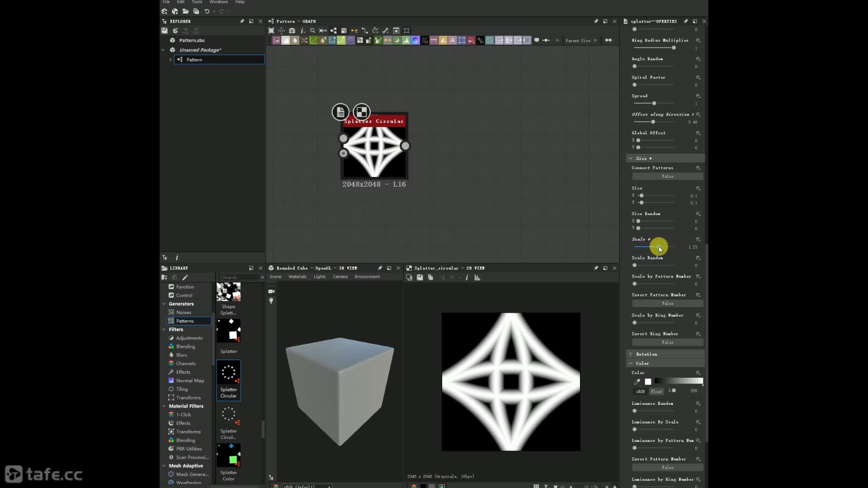Click the Explorer save disk icon
Image resolution: width=868 pixels, height=488 pixels.
point(165,31)
